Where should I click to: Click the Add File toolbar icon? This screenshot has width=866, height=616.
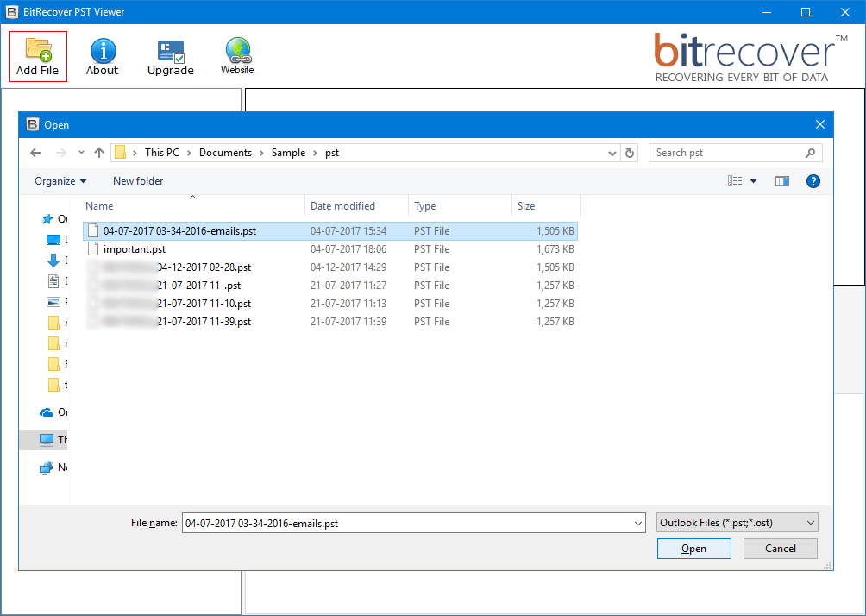[x=38, y=56]
